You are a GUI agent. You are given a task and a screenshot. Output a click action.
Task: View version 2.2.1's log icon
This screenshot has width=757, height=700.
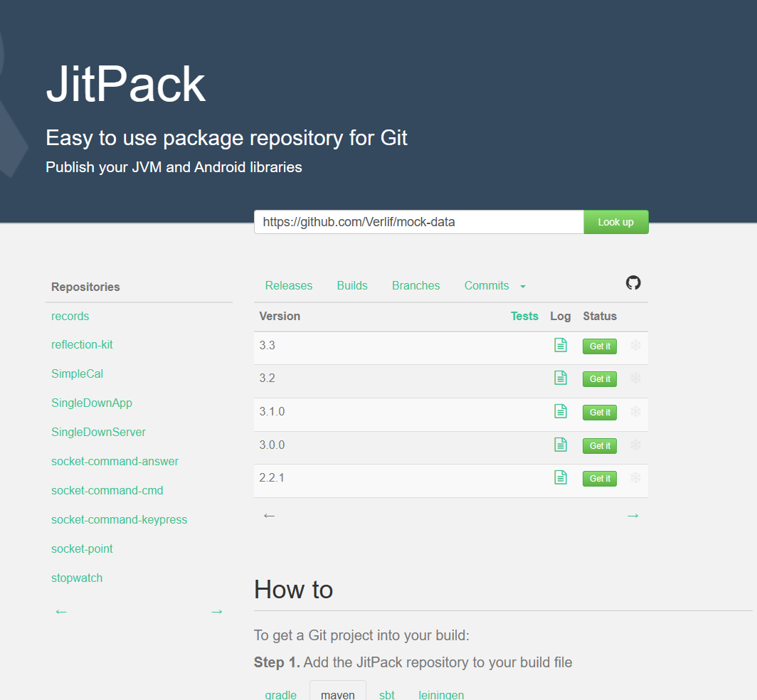coord(561,478)
